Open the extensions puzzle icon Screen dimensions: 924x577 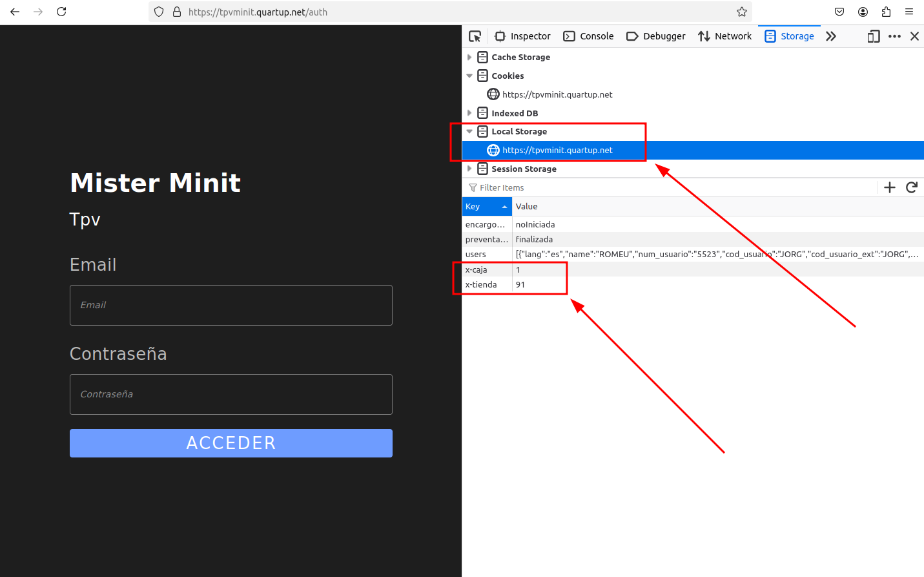pyautogui.click(x=886, y=12)
